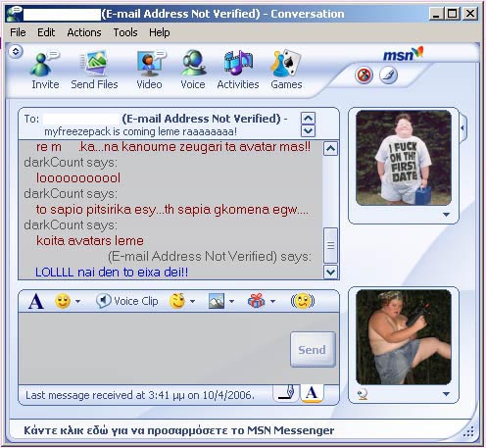The image size is (486, 448).
Task: Click the last message received status text
Action: tap(140, 395)
